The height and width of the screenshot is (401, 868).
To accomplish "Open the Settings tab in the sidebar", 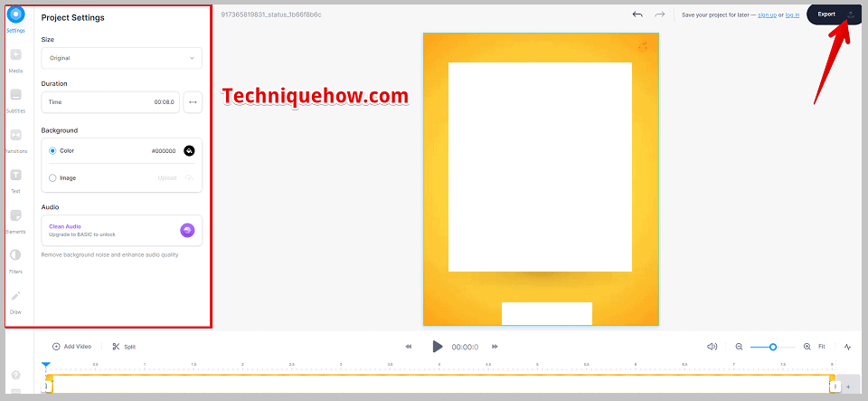I will coord(16,19).
